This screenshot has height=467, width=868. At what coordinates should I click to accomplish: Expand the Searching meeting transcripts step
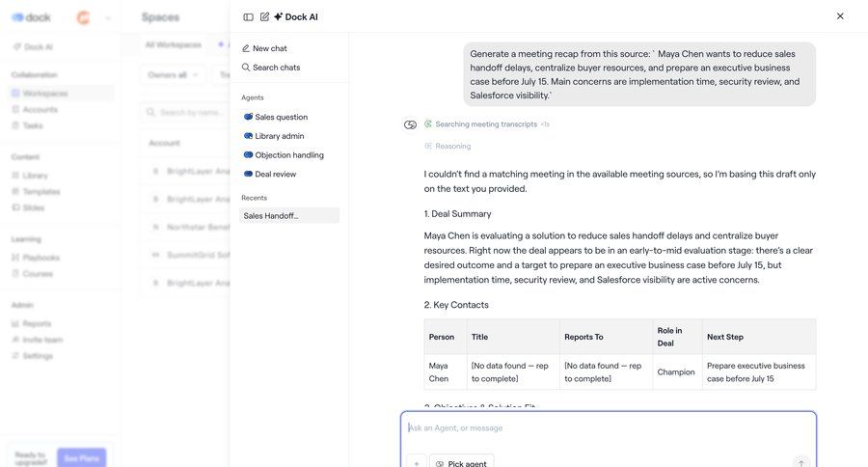486,124
